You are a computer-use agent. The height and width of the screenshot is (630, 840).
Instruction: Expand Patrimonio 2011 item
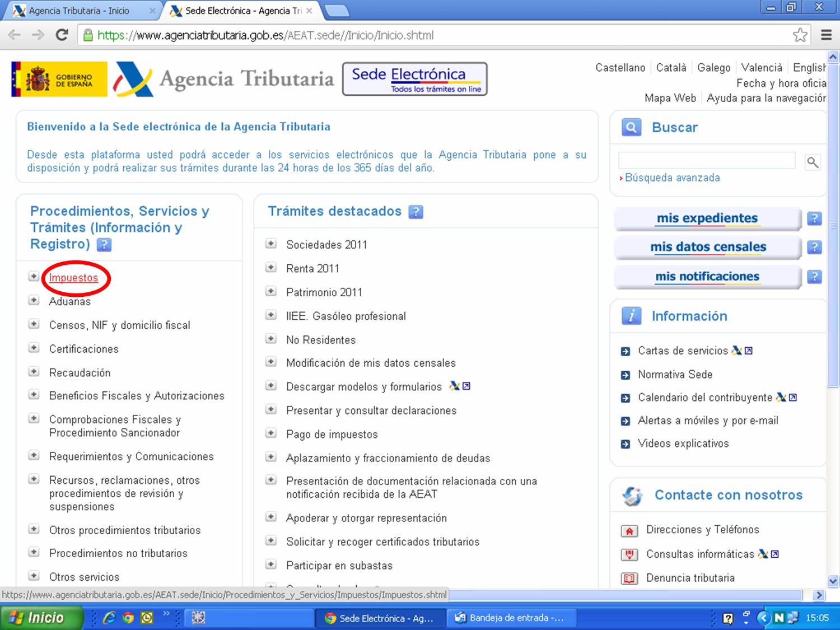[x=271, y=291]
